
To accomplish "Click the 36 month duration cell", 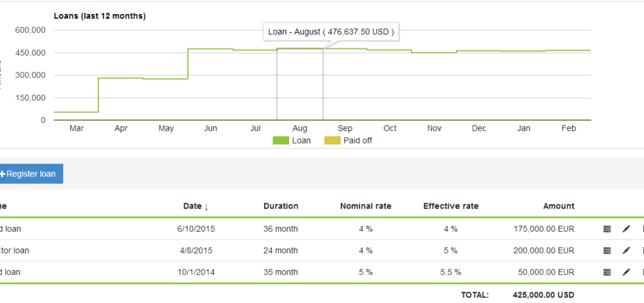I will pyautogui.click(x=281, y=229).
